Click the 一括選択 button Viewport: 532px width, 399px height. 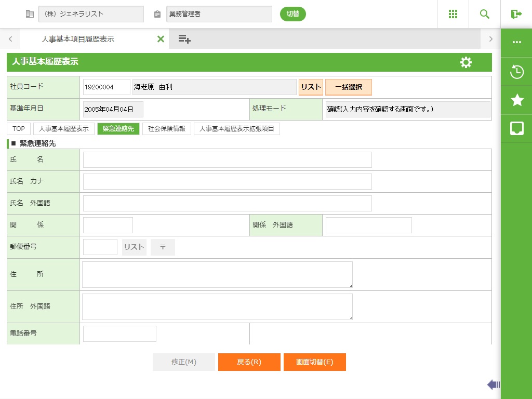point(349,87)
